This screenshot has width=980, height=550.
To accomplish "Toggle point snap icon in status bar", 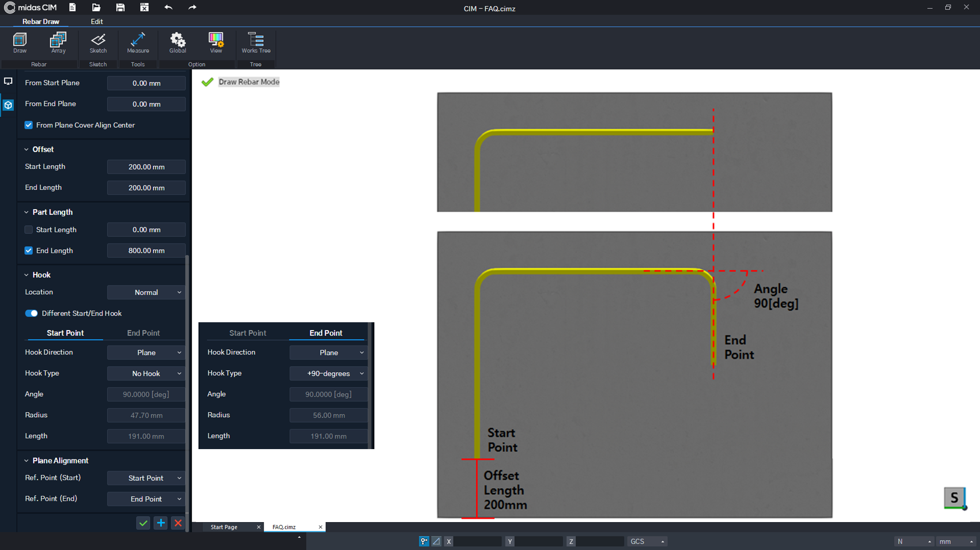I will (424, 541).
